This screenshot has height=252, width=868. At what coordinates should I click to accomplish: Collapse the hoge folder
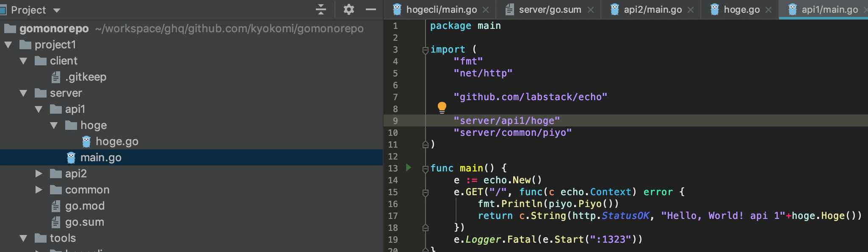(54, 125)
